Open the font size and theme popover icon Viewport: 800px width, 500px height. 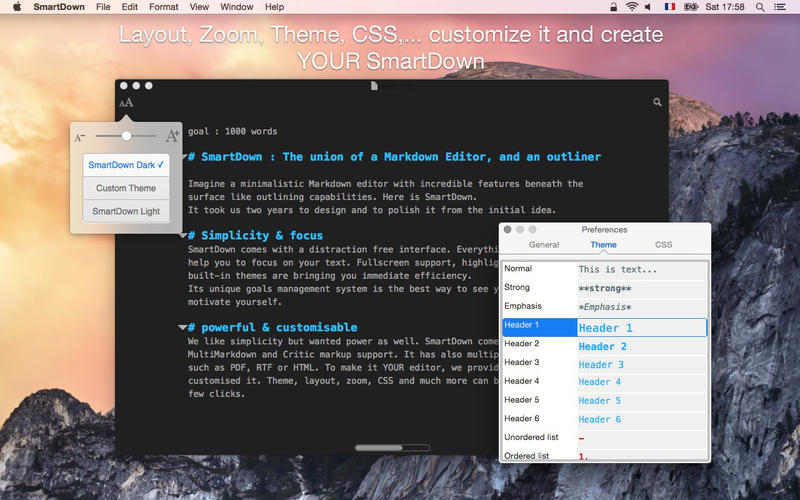point(126,102)
